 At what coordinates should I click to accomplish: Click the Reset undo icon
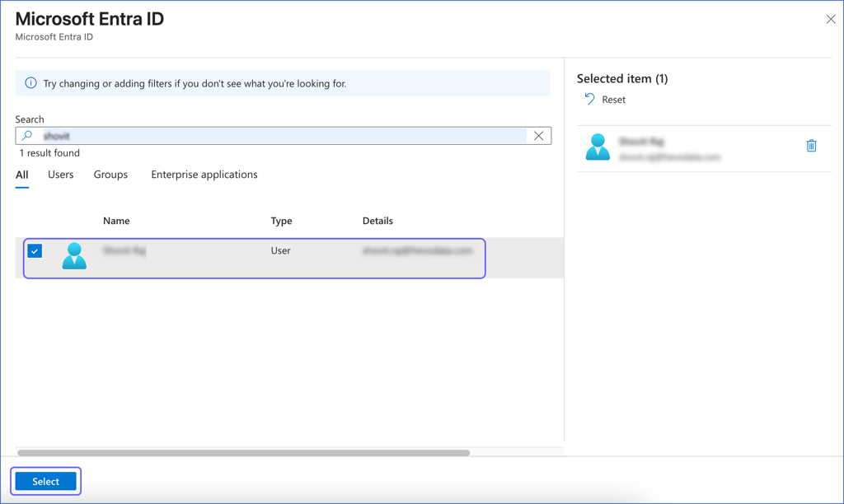point(589,99)
